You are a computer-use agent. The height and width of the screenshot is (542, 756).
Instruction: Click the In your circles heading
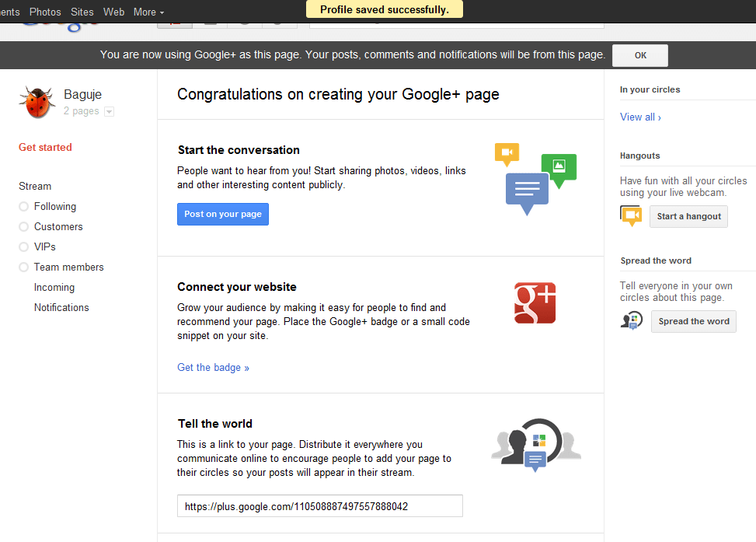(x=650, y=89)
